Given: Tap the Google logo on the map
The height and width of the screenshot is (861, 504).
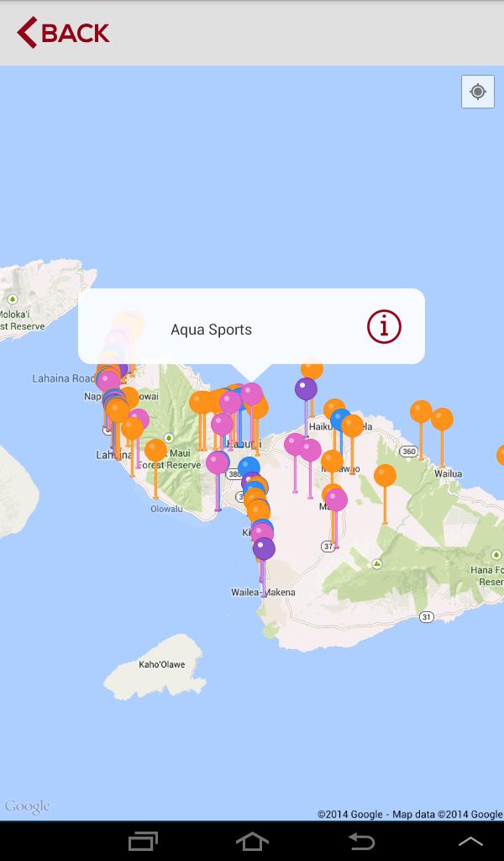Looking at the screenshot, I should [x=27, y=807].
